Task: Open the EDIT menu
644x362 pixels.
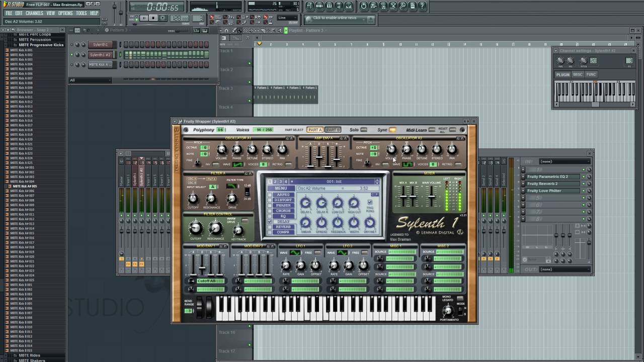Action: (19, 13)
